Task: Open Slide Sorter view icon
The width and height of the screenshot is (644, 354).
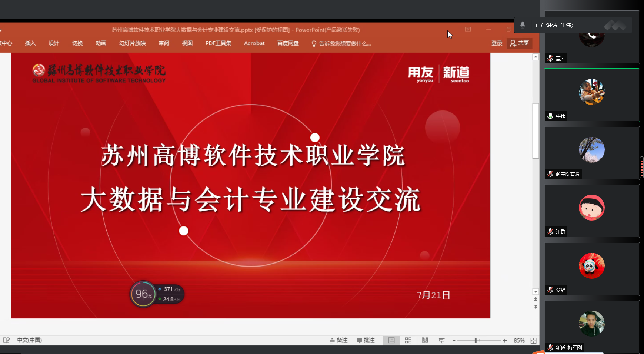Action: point(408,340)
